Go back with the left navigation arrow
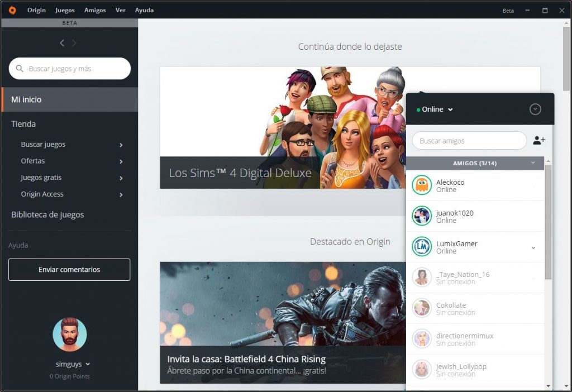The image size is (572, 392). [63, 43]
